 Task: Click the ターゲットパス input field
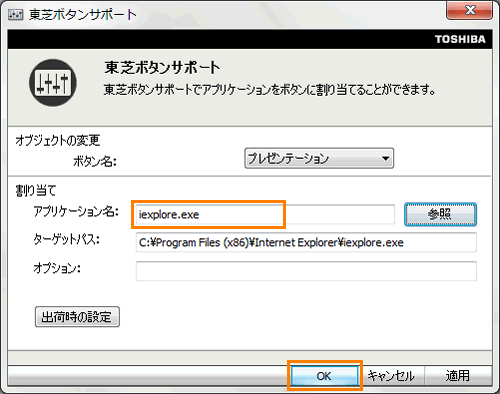[x=306, y=242]
